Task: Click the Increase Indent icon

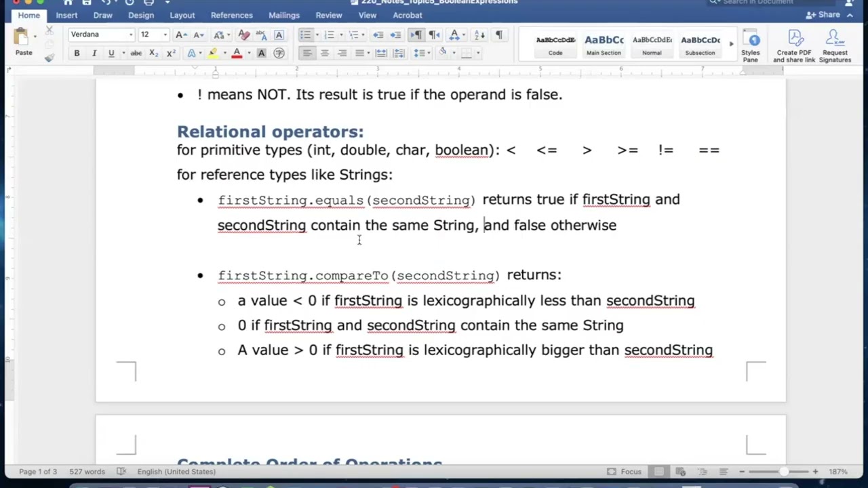Action: [x=396, y=35]
